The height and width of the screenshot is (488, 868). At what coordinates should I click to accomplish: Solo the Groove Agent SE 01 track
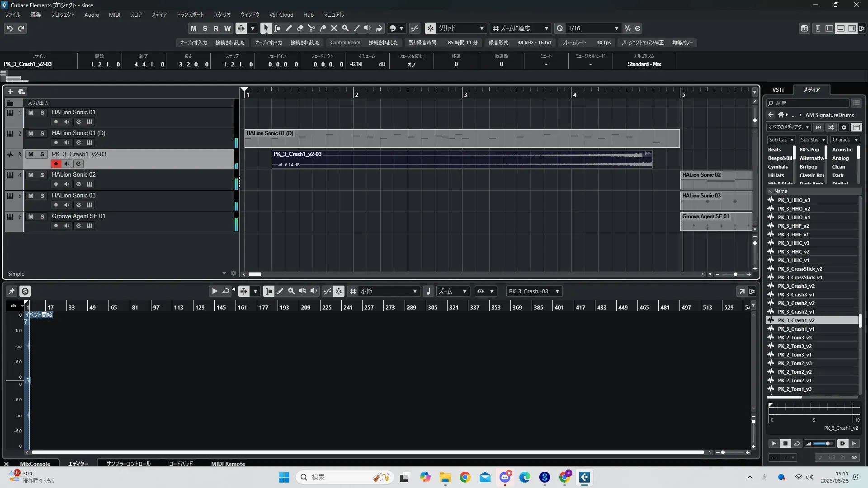(x=42, y=216)
